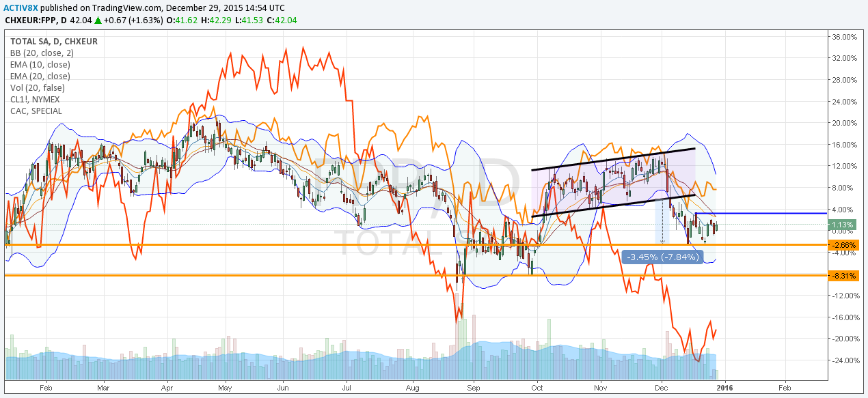Click the Jul label on time axis
The image size is (868, 398).
coord(347,386)
